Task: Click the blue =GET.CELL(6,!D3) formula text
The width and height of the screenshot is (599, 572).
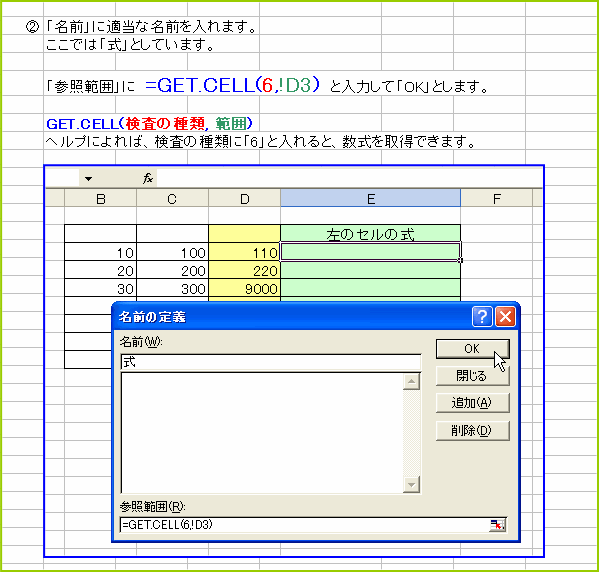Action: click(232, 85)
